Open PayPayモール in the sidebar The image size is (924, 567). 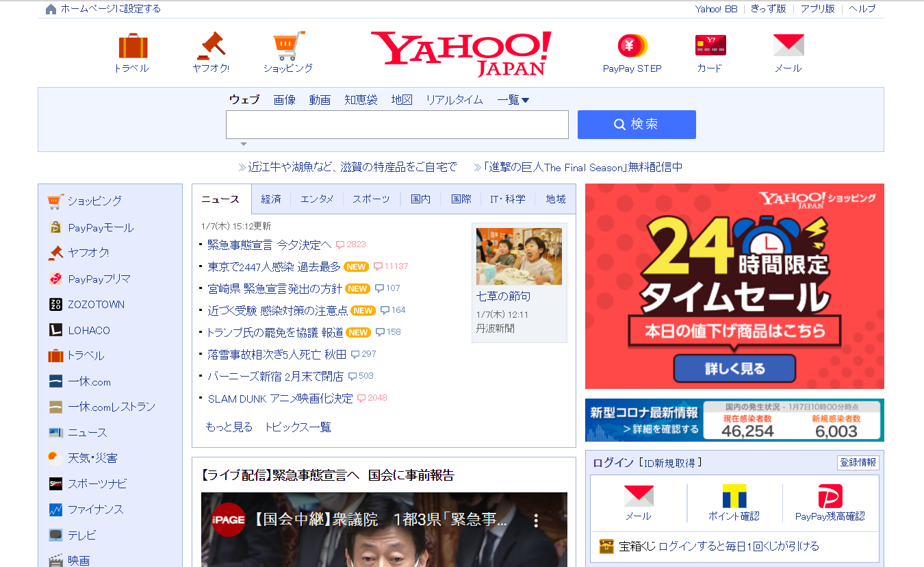coord(101,227)
